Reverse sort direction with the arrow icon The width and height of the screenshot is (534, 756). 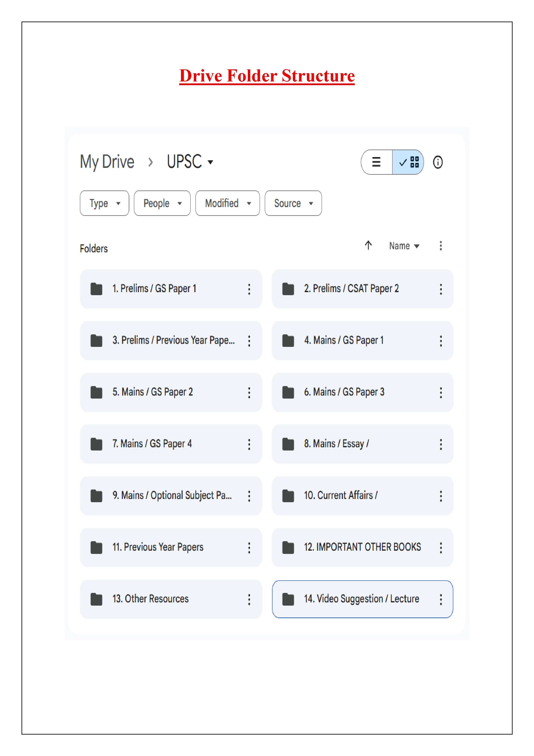368,245
